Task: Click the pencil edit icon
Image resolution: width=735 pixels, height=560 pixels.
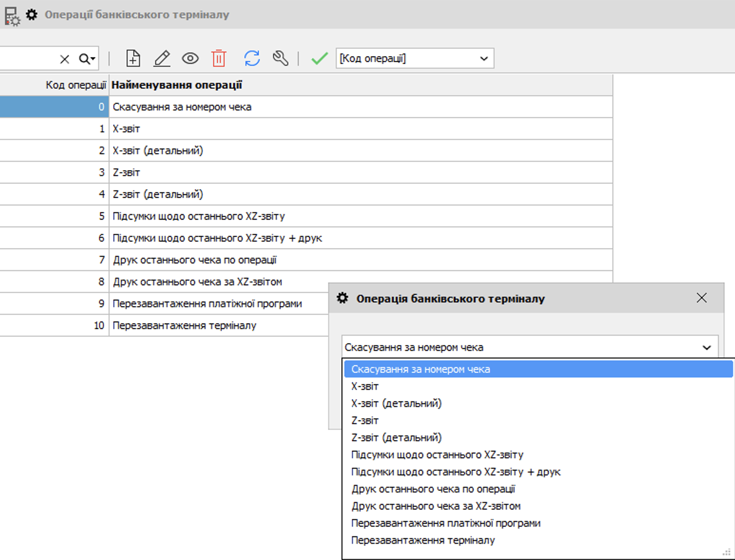Action: pos(162,58)
